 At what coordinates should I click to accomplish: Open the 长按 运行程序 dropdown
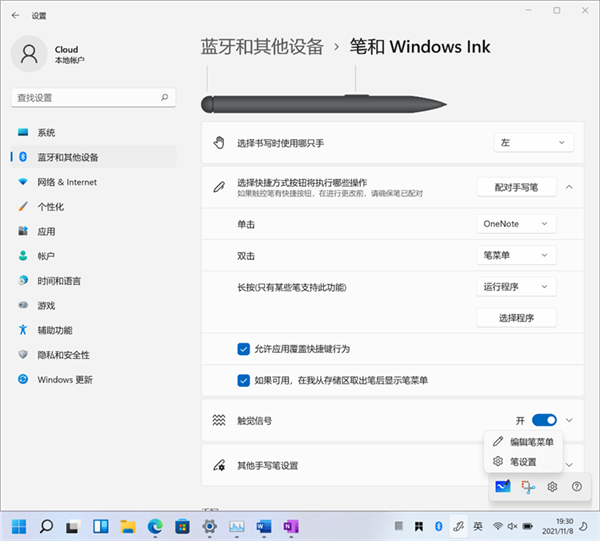click(x=516, y=287)
